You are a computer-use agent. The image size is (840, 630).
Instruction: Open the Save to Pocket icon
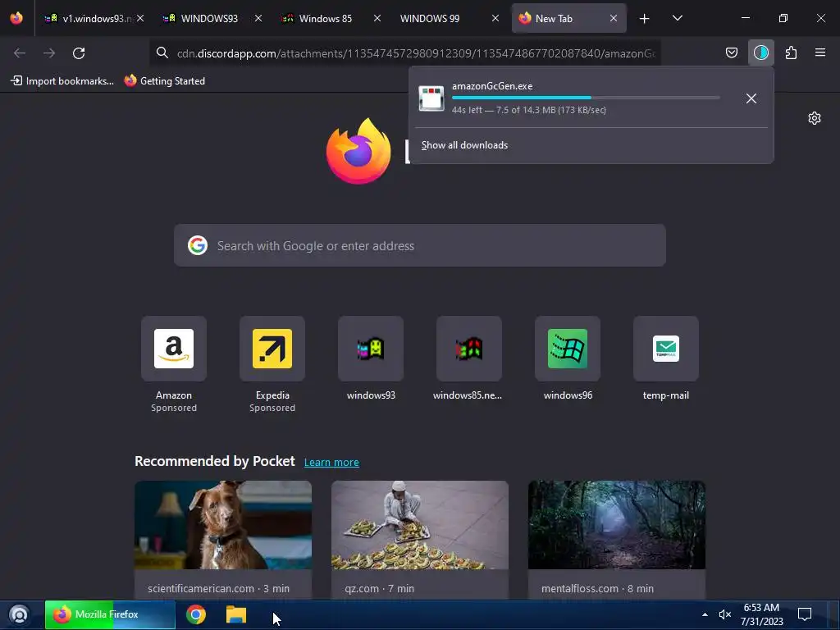[x=731, y=52]
